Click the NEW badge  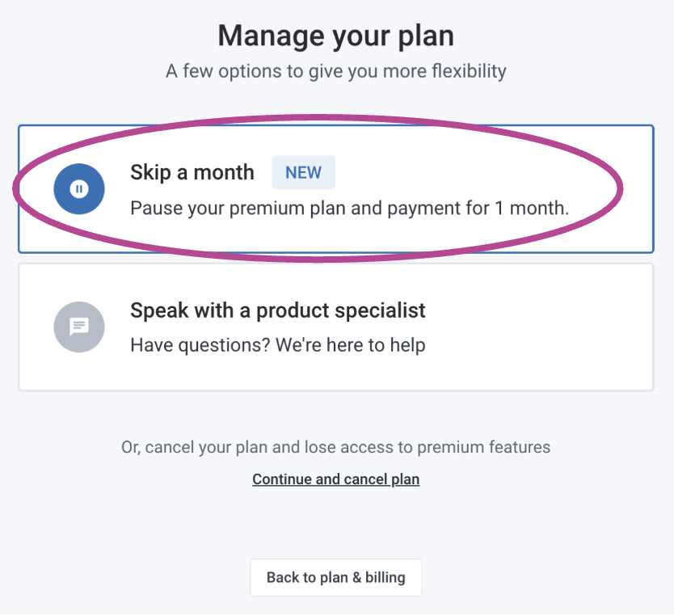(x=303, y=172)
